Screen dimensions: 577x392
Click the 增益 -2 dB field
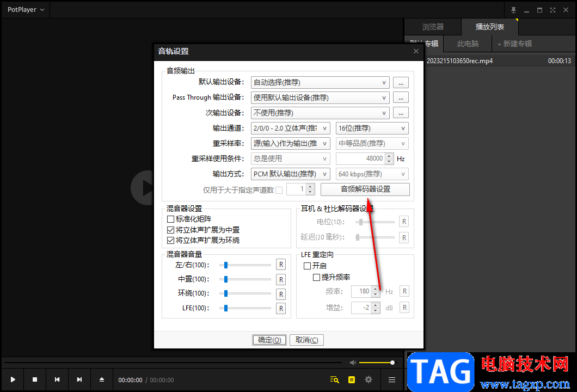coord(361,308)
